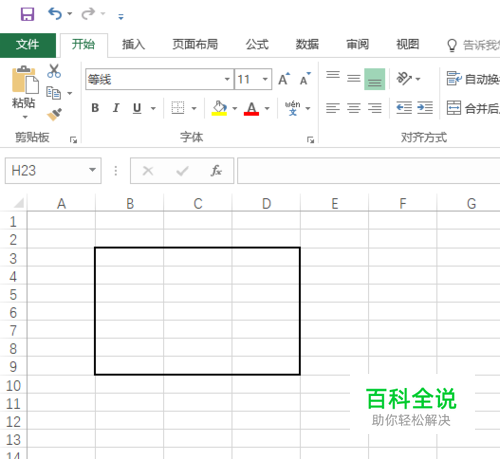The image size is (500, 459).
Task: Click the Redo arrow icon
Action: (88, 14)
